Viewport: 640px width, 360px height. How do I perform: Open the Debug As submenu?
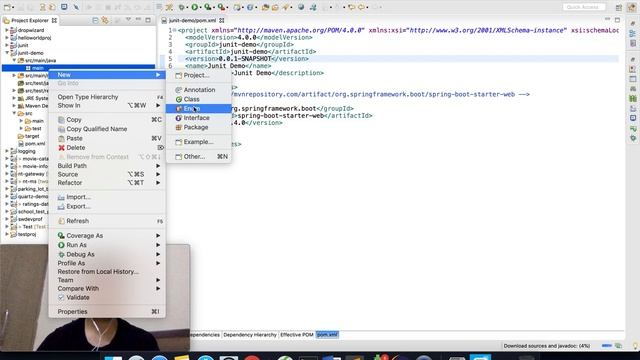[x=107, y=254]
